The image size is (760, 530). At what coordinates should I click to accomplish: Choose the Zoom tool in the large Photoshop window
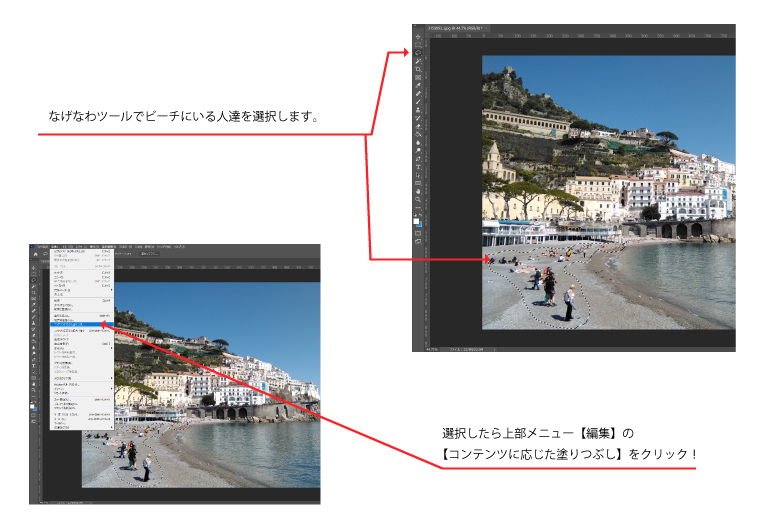coord(418,199)
